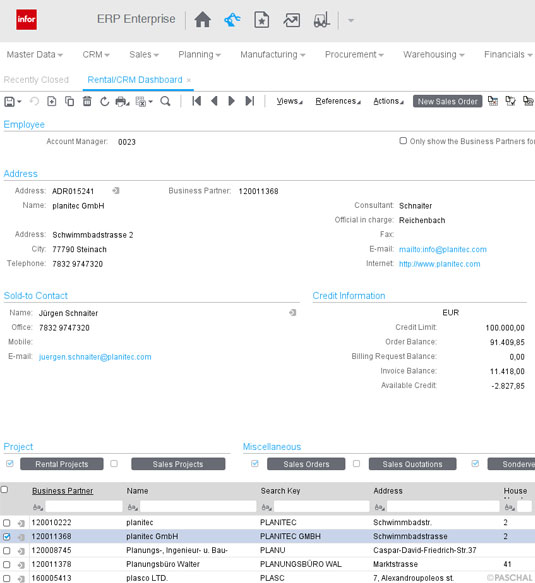Screen dimensions: 535x583
Task: Click the juergen.schnaiter@planitec.com email link
Action: (x=95, y=357)
